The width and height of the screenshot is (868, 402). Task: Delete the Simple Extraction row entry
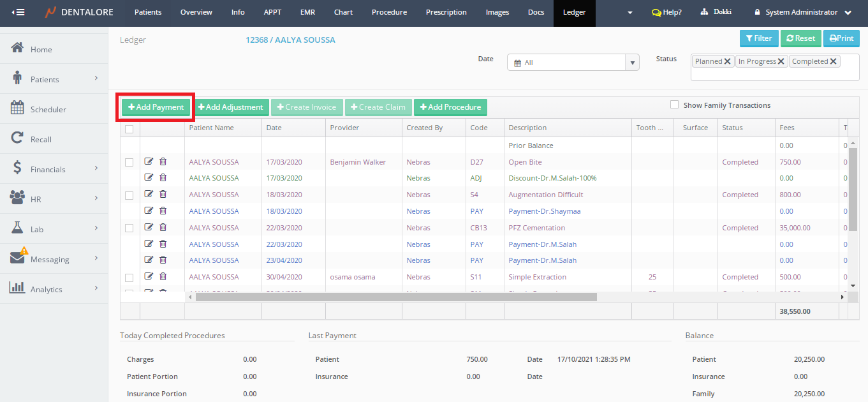(163, 276)
